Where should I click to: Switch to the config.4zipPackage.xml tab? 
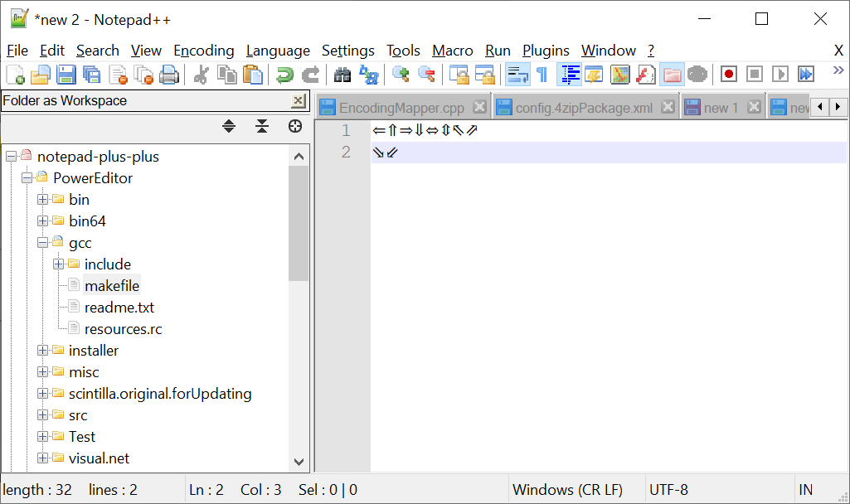[x=584, y=108]
